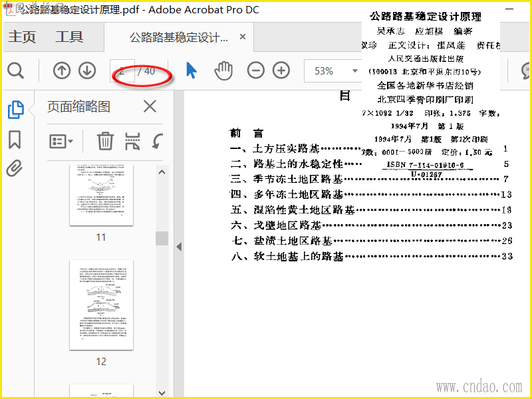Open the thumbnail options menu dropdown
Image resolution: width=532 pixels, height=399 pixels.
pos(61,142)
